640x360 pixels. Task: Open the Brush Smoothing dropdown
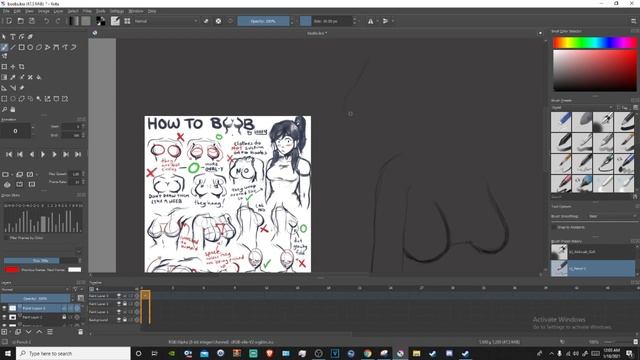612,216
